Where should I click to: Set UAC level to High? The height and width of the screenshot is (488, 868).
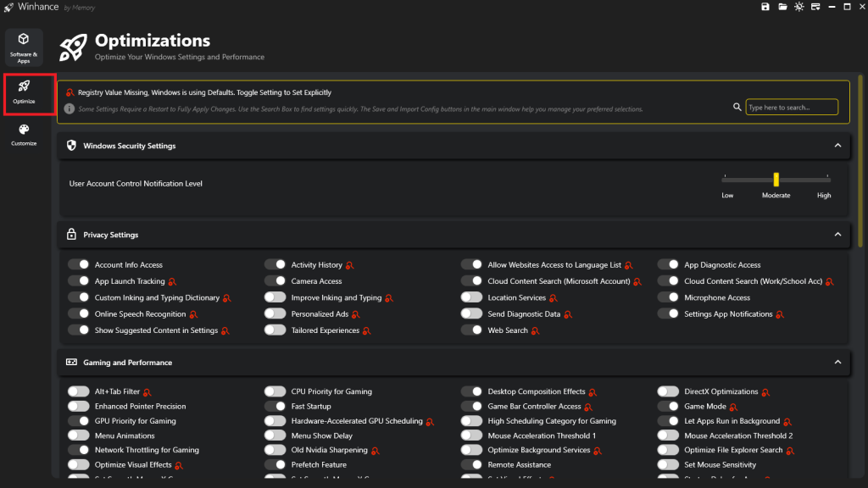pyautogui.click(x=824, y=196)
